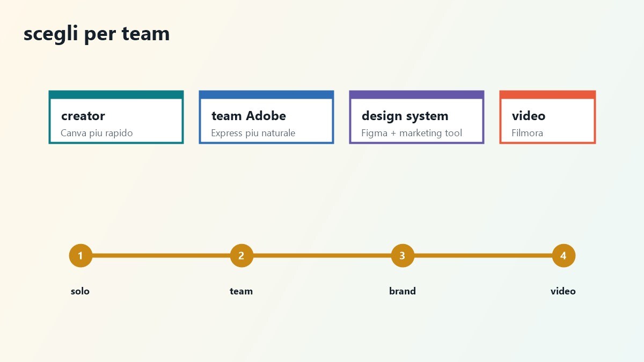Select the 'design system' card heading
This screenshot has width=644, height=362.
[405, 116]
